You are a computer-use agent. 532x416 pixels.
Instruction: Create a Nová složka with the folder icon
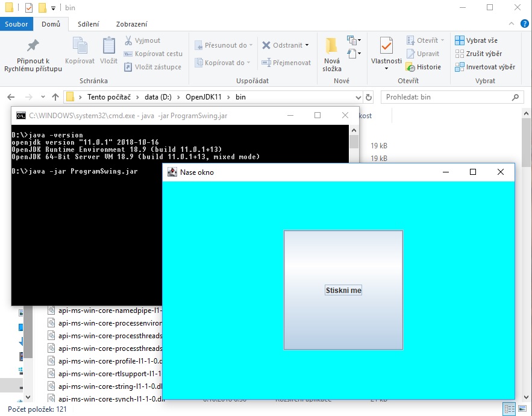[x=331, y=46]
